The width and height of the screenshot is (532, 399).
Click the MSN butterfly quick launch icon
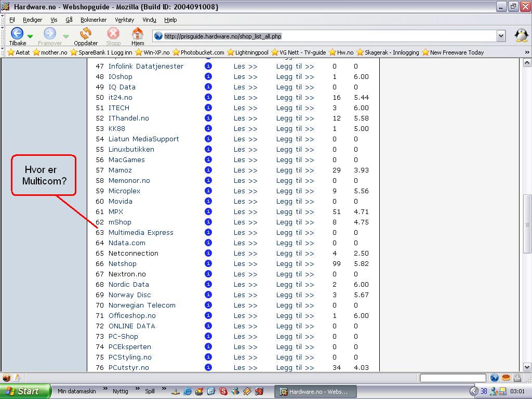pyautogui.click(x=235, y=392)
